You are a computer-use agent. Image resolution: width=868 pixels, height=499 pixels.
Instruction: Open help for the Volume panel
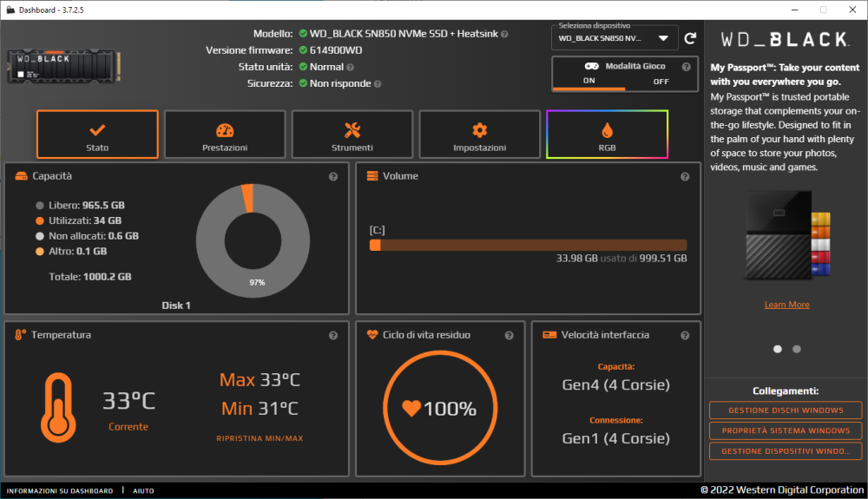(x=685, y=176)
